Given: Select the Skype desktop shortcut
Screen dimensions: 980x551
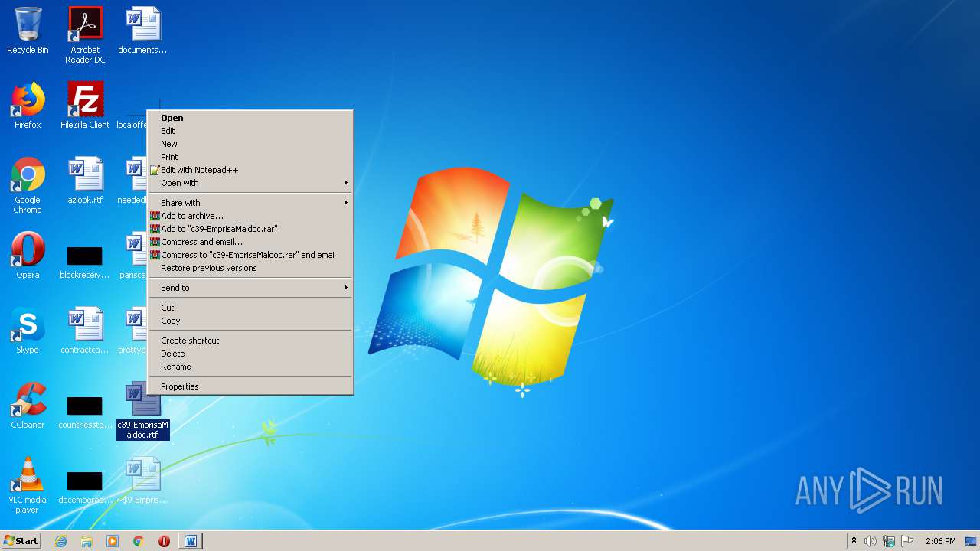Looking at the screenshot, I should tap(28, 331).
